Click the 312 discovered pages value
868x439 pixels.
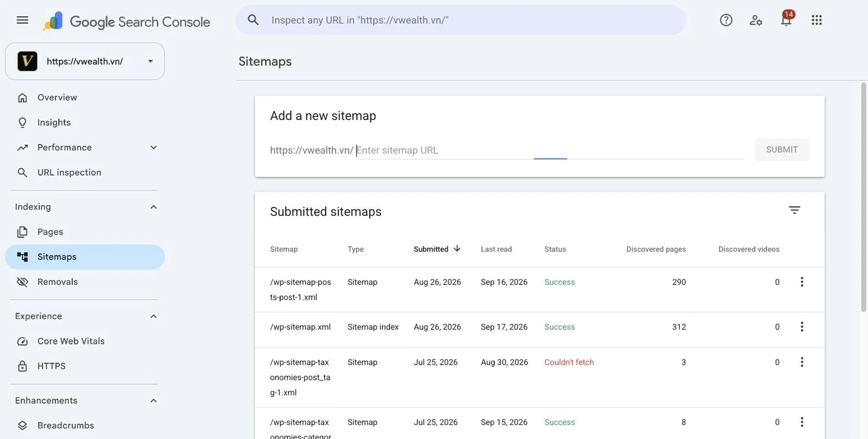tap(679, 327)
